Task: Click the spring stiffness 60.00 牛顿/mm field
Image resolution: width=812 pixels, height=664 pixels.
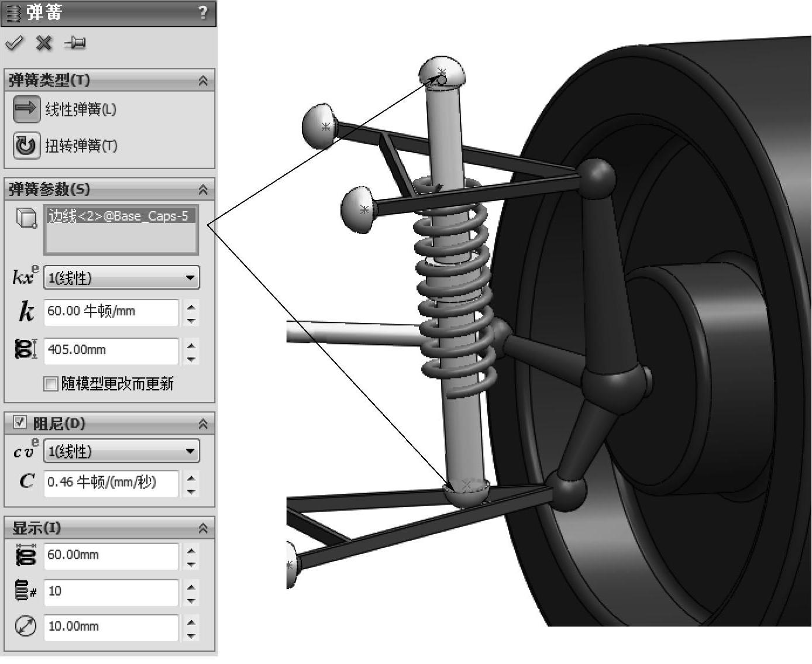Action: (111, 312)
